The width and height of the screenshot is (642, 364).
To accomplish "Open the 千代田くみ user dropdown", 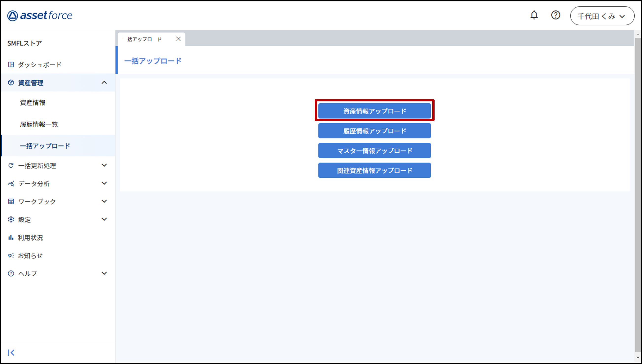I will pyautogui.click(x=602, y=16).
